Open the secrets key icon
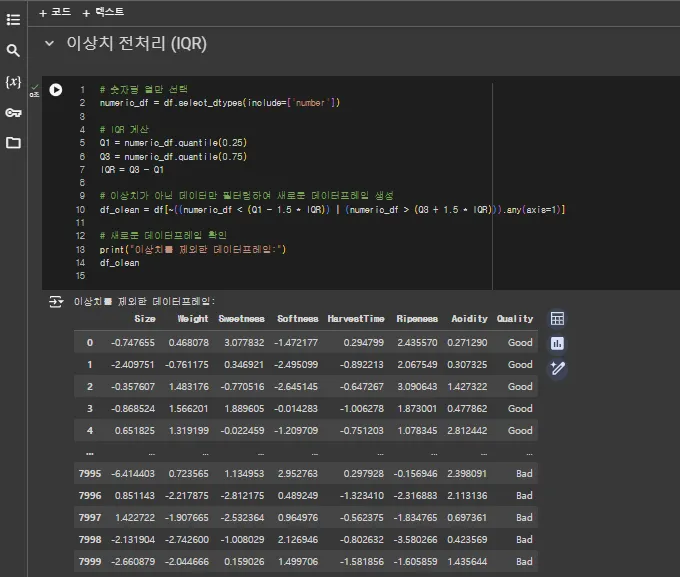Screen dimensions: 680x577 pyautogui.click(x=13, y=113)
